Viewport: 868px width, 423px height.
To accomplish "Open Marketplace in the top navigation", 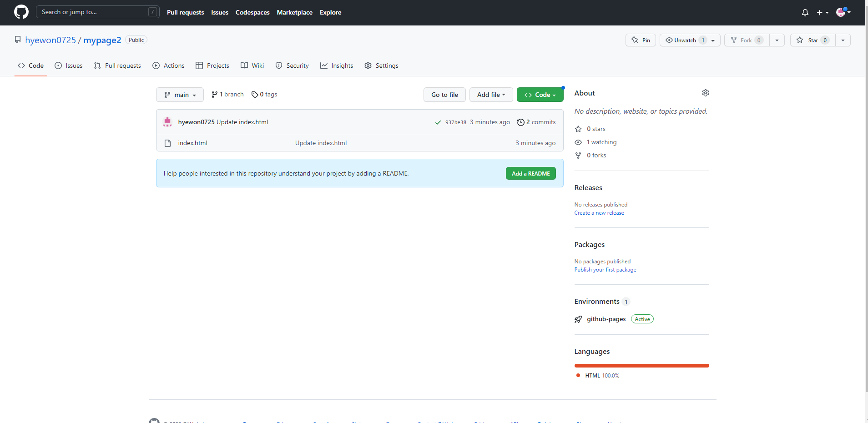I will click(294, 12).
